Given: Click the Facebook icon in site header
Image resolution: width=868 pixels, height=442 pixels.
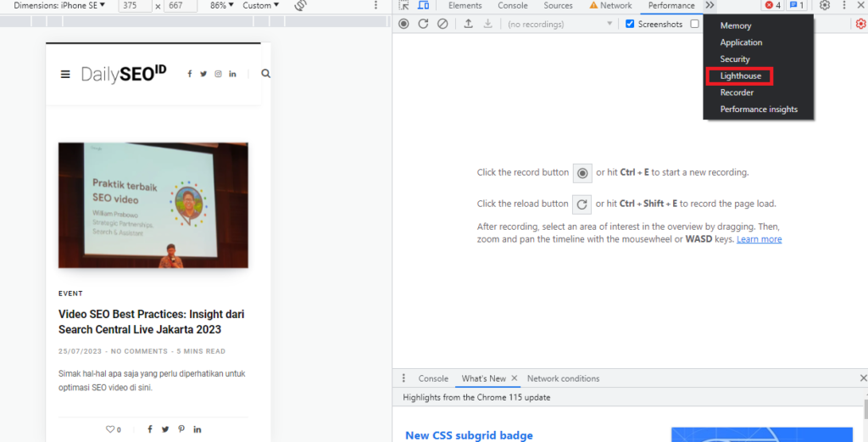Looking at the screenshot, I should 189,74.
